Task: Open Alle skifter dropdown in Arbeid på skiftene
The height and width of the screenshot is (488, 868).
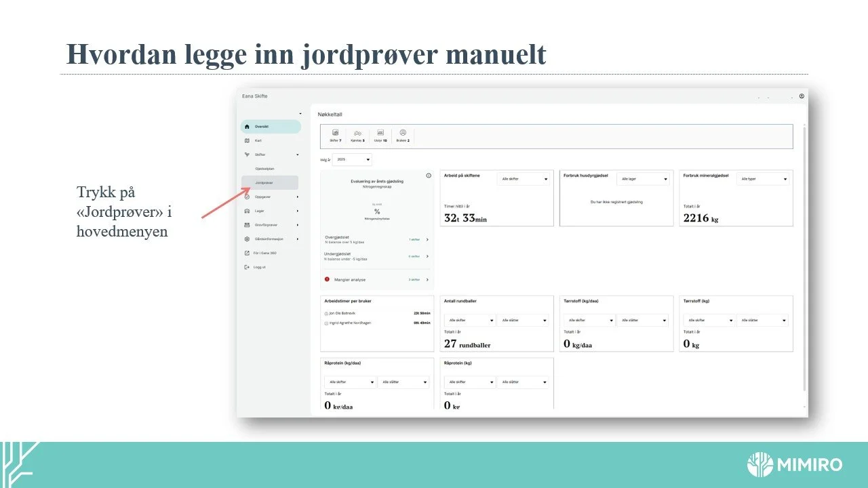Action: coord(524,179)
